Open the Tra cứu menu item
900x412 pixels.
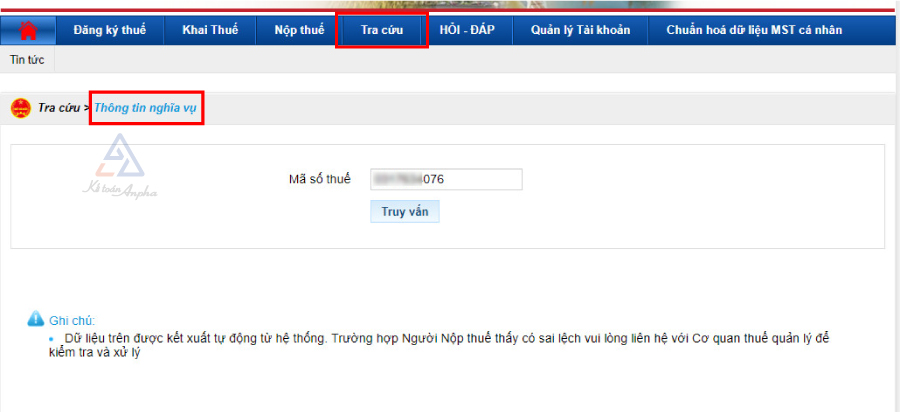point(382,30)
